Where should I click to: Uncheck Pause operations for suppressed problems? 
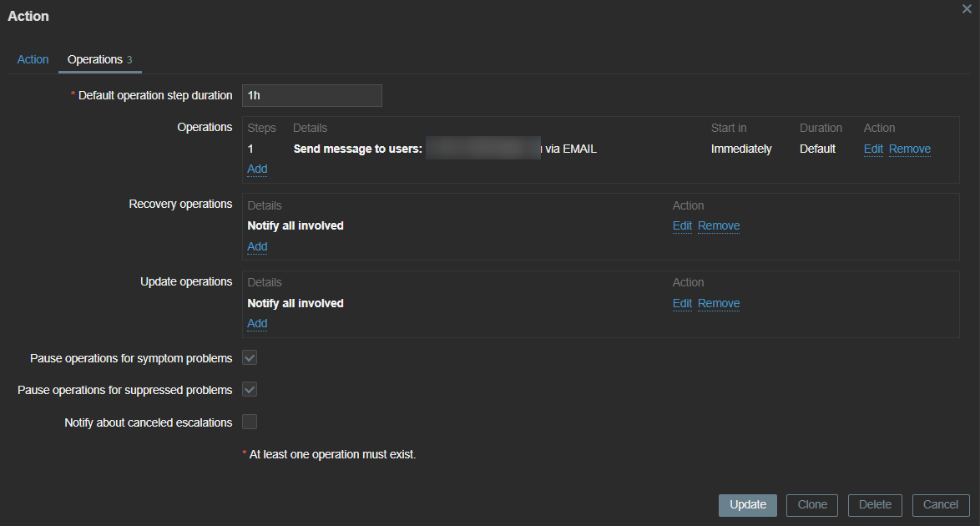pos(250,390)
